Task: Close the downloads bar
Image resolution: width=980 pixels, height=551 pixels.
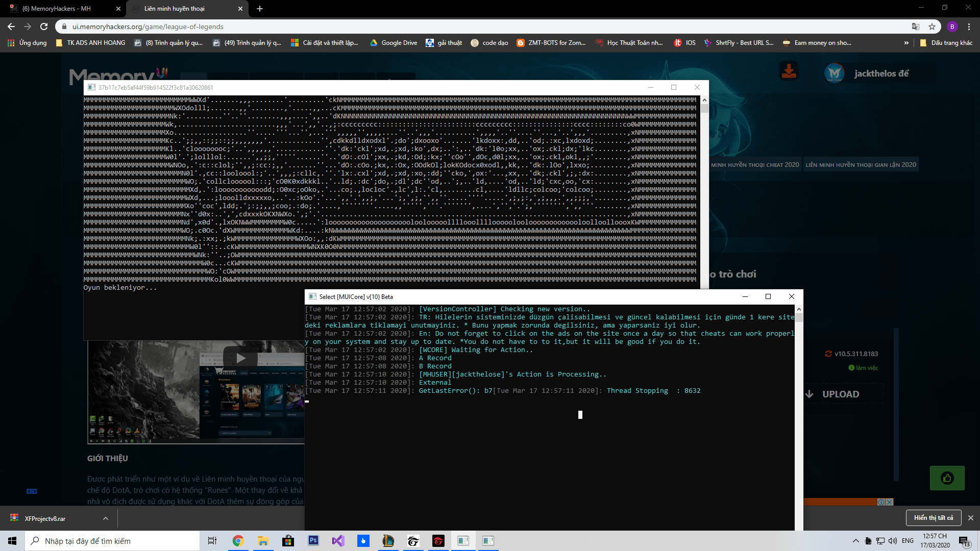Action: click(x=970, y=518)
